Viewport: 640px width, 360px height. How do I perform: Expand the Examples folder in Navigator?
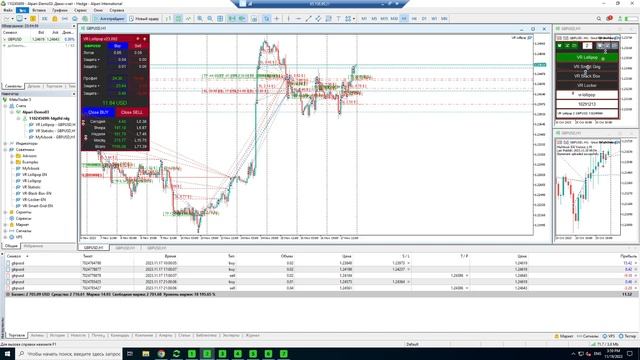[12, 162]
